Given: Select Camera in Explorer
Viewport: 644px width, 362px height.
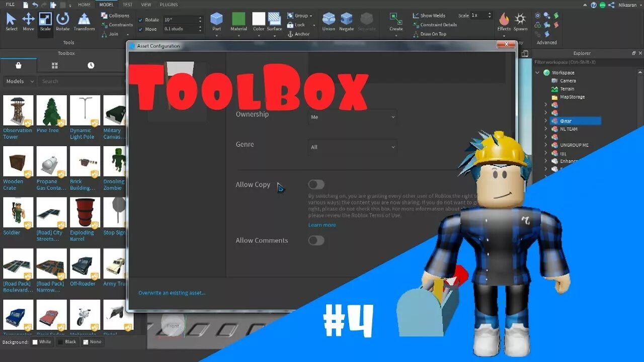Looking at the screenshot, I should (568, 80).
